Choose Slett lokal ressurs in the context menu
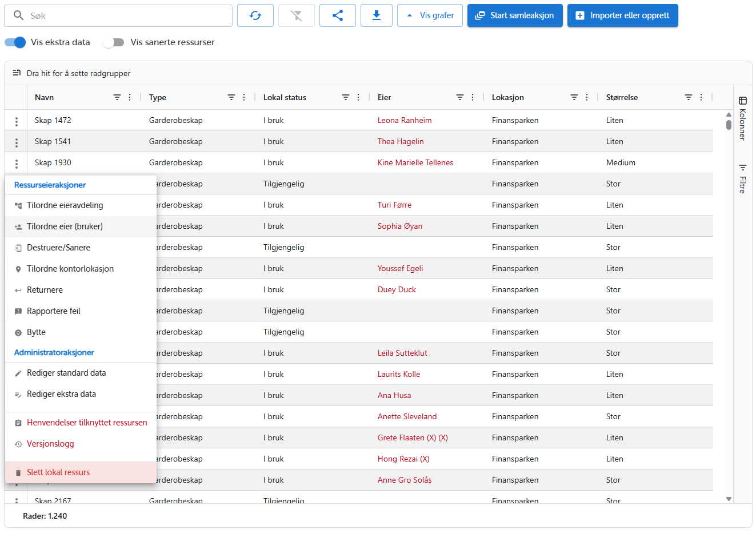The width and height of the screenshot is (756, 533). pyautogui.click(x=58, y=472)
